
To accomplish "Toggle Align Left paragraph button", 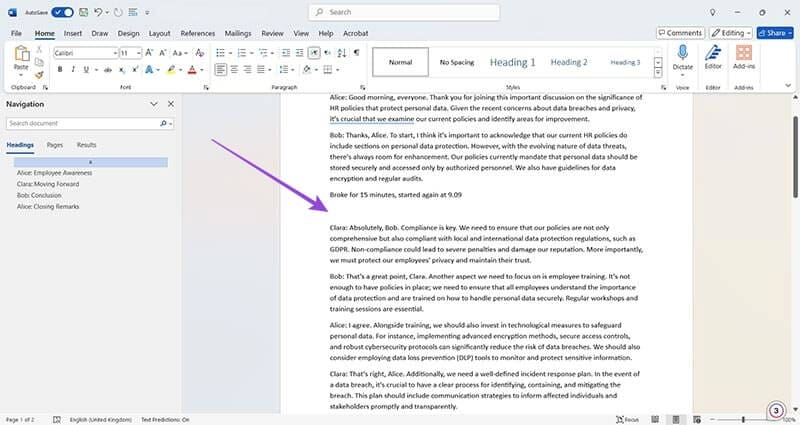I will pyautogui.click(x=220, y=69).
